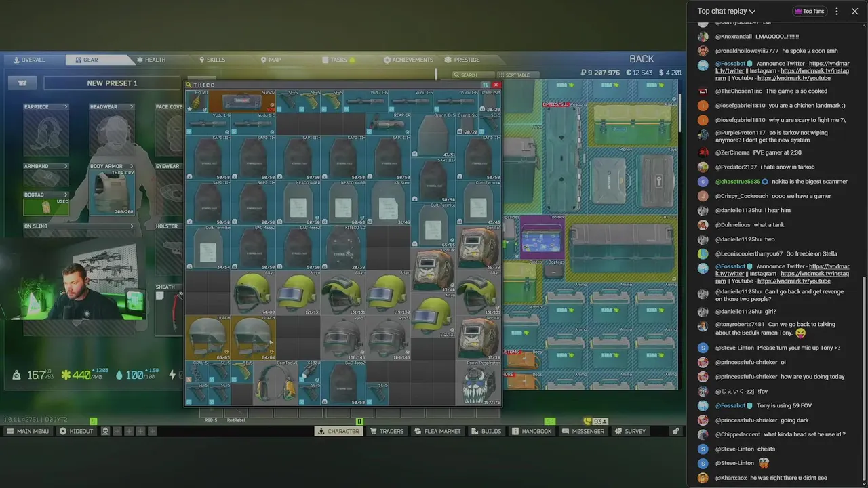Select the ULACH helmet with 64/64 durability

point(253,338)
